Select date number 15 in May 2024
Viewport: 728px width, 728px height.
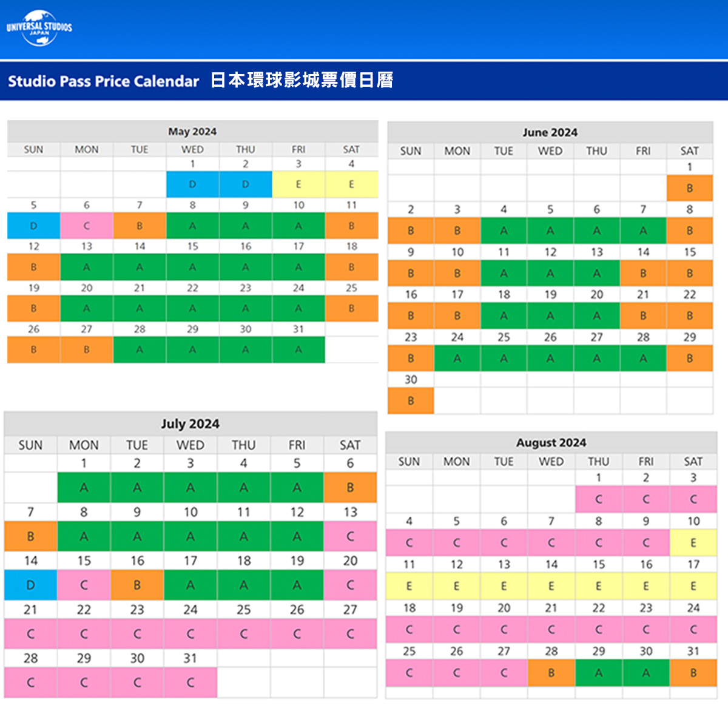tap(192, 246)
